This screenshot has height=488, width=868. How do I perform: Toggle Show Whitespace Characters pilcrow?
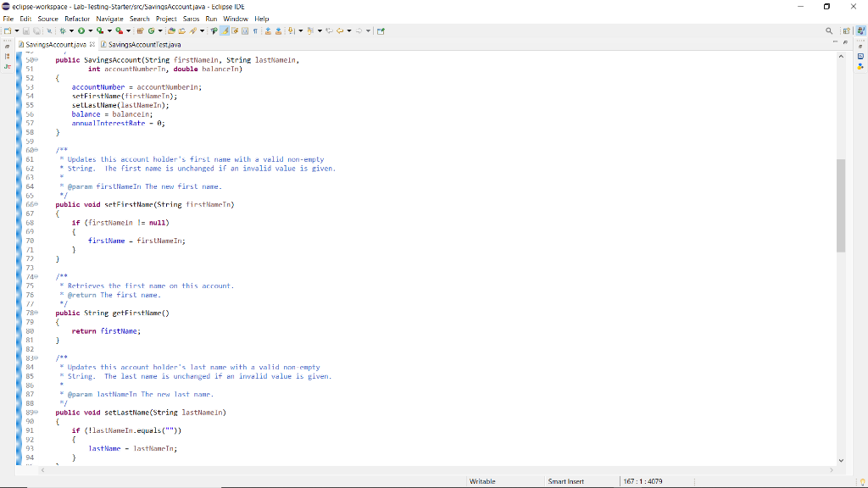255,31
